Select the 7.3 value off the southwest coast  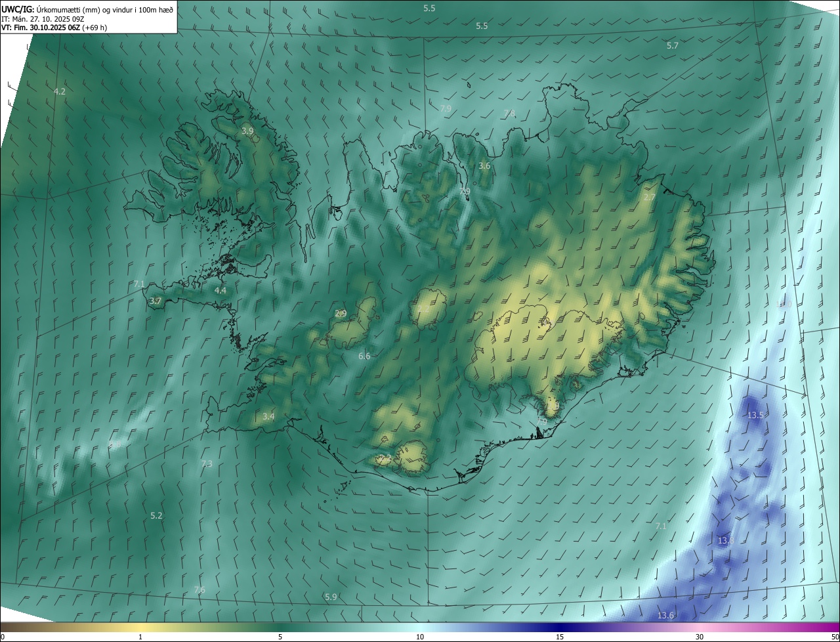tap(207, 463)
